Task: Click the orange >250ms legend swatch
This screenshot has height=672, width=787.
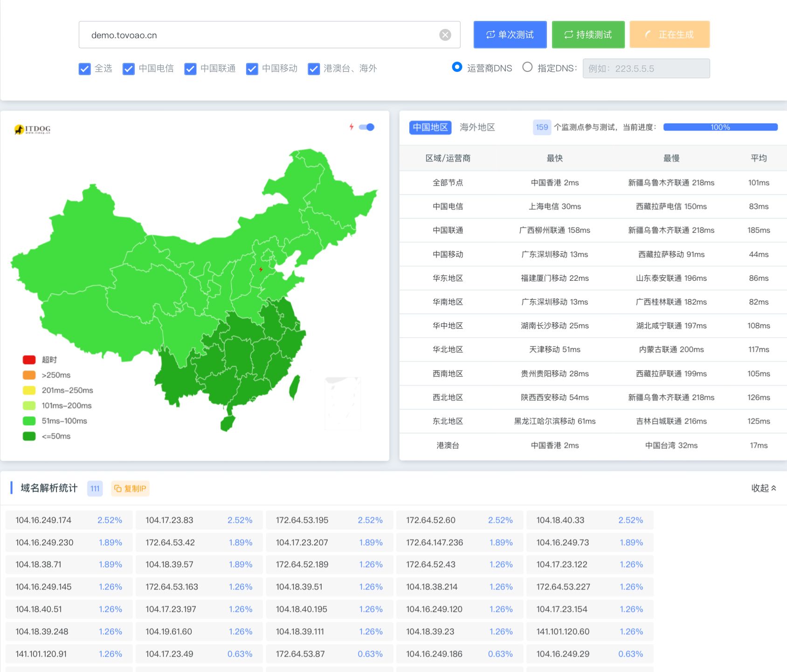Action: coord(29,375)
